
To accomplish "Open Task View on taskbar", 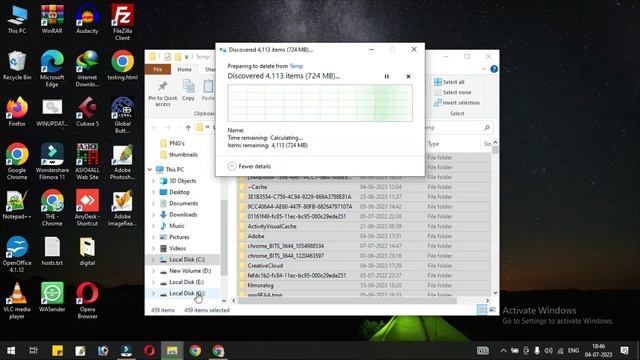I will point(33,351).
